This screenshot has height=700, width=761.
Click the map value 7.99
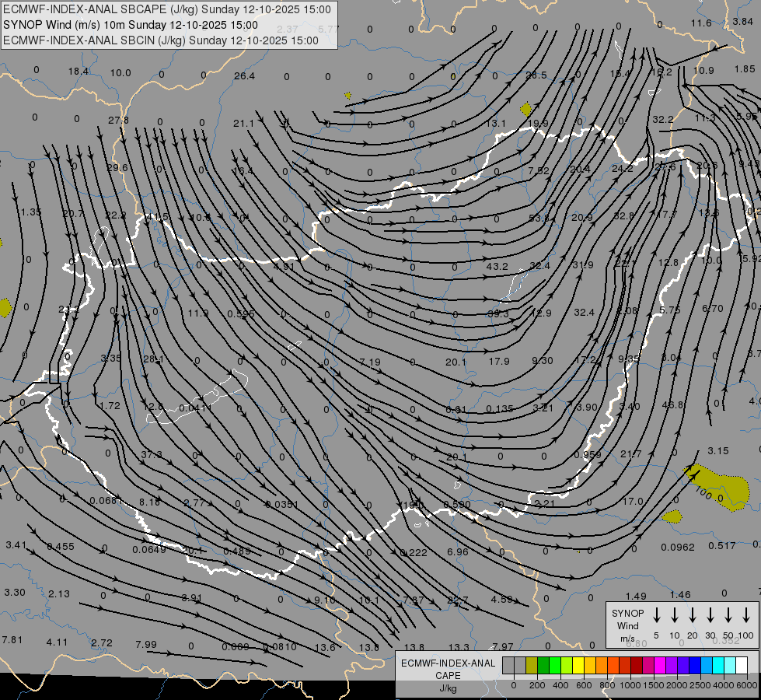(x=146, y=645)
